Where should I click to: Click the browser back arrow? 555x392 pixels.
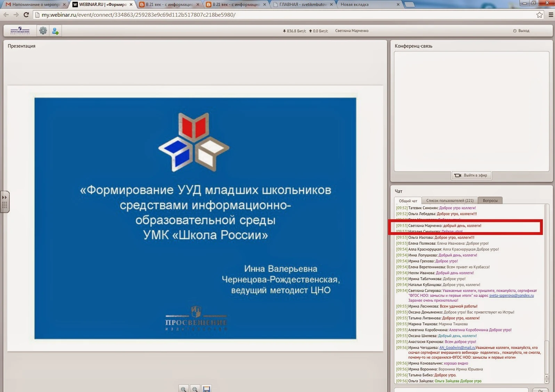click(6, 15)
